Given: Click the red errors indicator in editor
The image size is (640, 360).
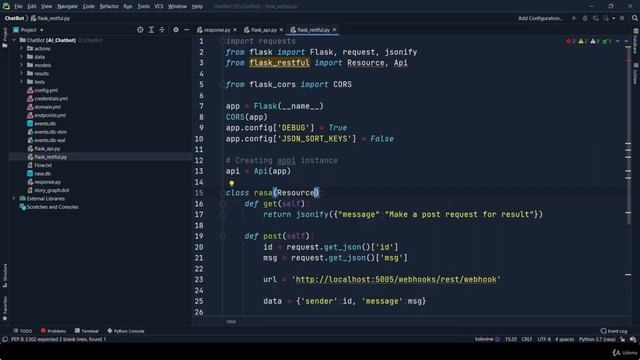Looking at the screenshot, I should tap(571, 41).
